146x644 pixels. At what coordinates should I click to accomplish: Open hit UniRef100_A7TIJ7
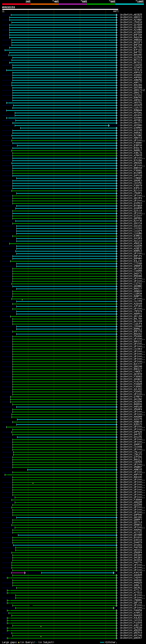(131, 590)
